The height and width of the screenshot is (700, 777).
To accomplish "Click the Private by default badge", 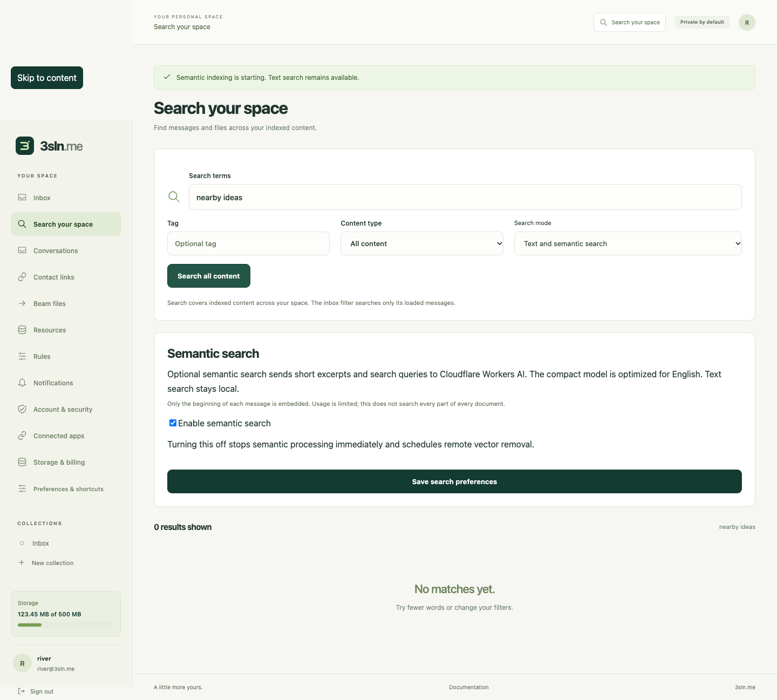I will (x=702, y=22).
